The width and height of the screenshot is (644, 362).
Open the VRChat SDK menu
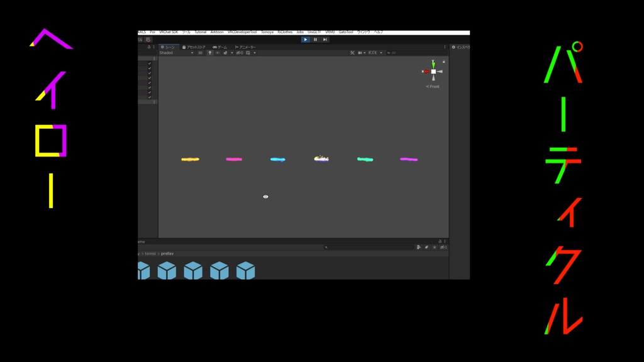tap(169, 32)
